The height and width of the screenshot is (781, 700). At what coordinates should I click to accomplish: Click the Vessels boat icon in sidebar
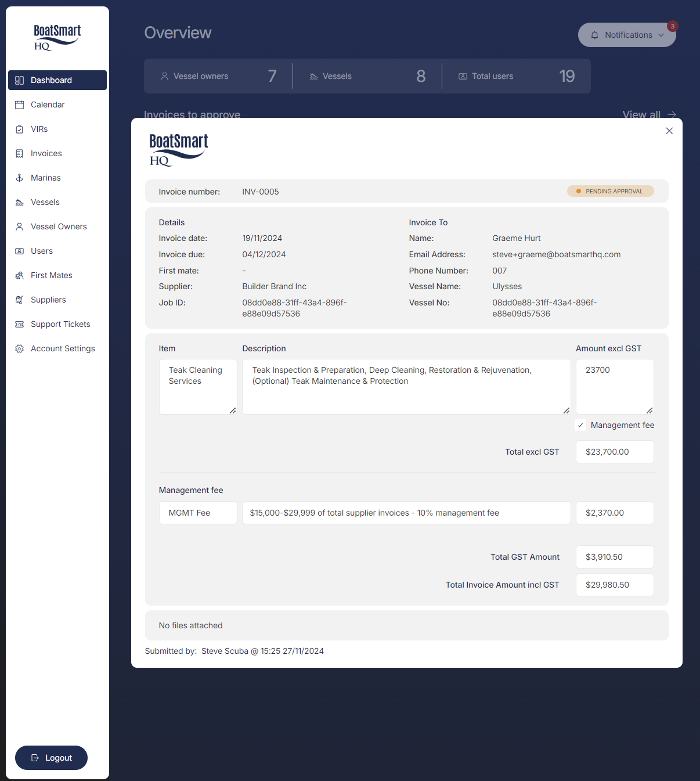pos(19,202)
